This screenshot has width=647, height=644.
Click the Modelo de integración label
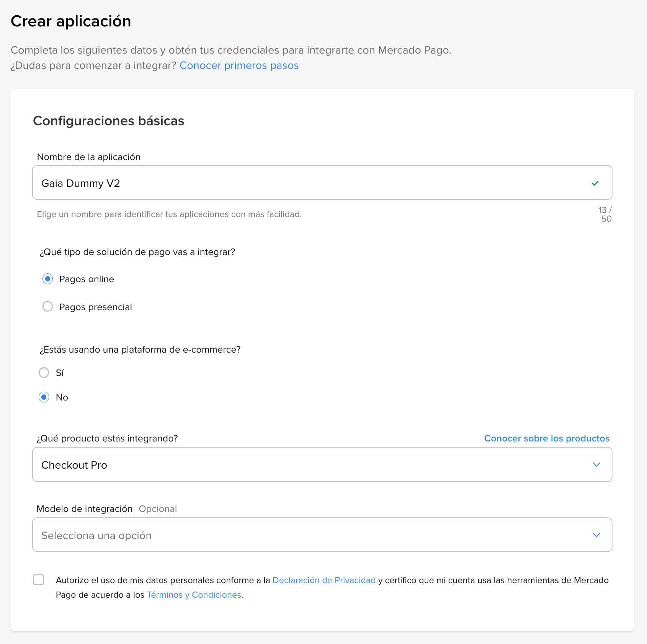84,509
